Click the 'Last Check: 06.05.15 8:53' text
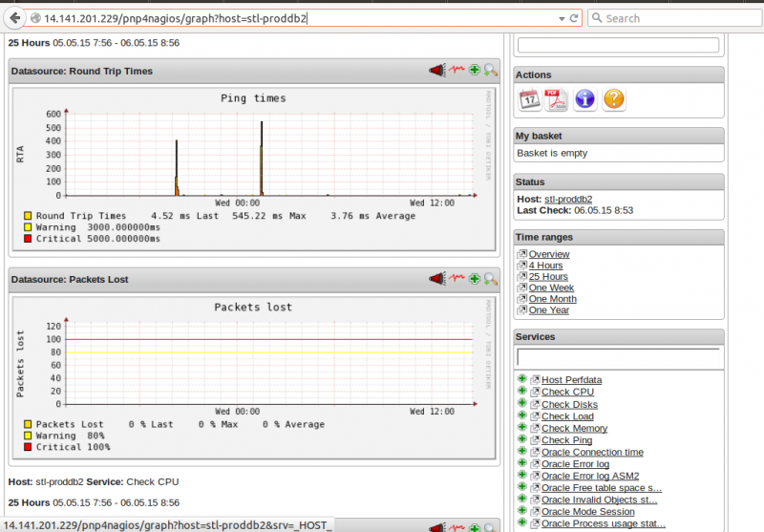Viewport: 764px width, 532px height. coord(575,210)
